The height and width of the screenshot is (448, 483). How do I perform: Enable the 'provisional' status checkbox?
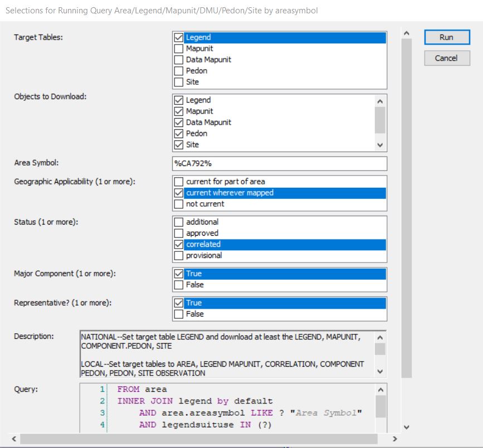179,255
